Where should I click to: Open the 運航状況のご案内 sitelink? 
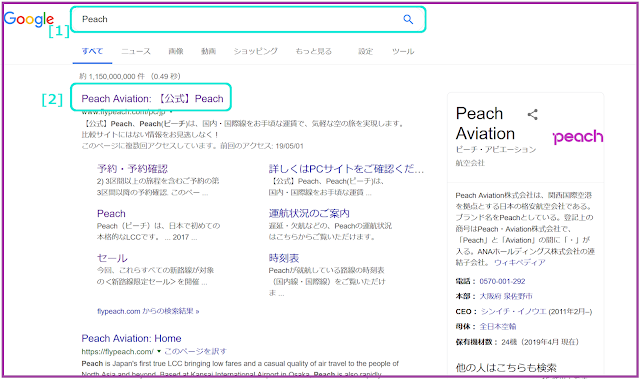tap(309, 213)
